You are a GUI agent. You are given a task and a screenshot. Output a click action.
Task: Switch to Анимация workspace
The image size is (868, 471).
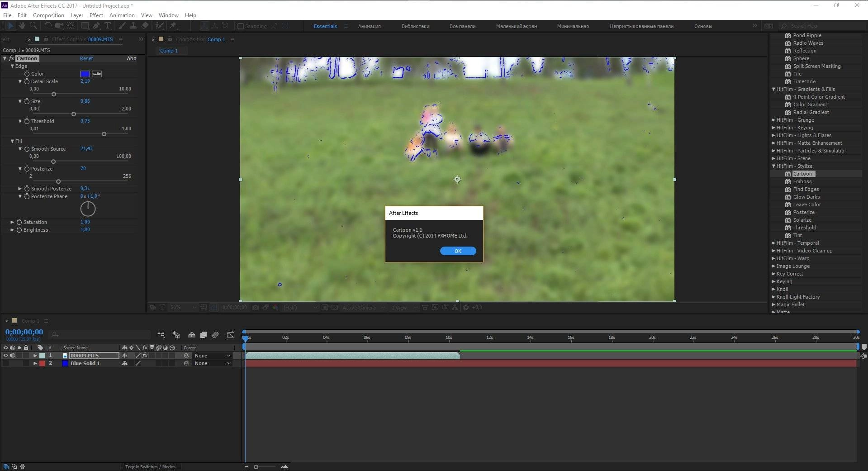point(369,26)
